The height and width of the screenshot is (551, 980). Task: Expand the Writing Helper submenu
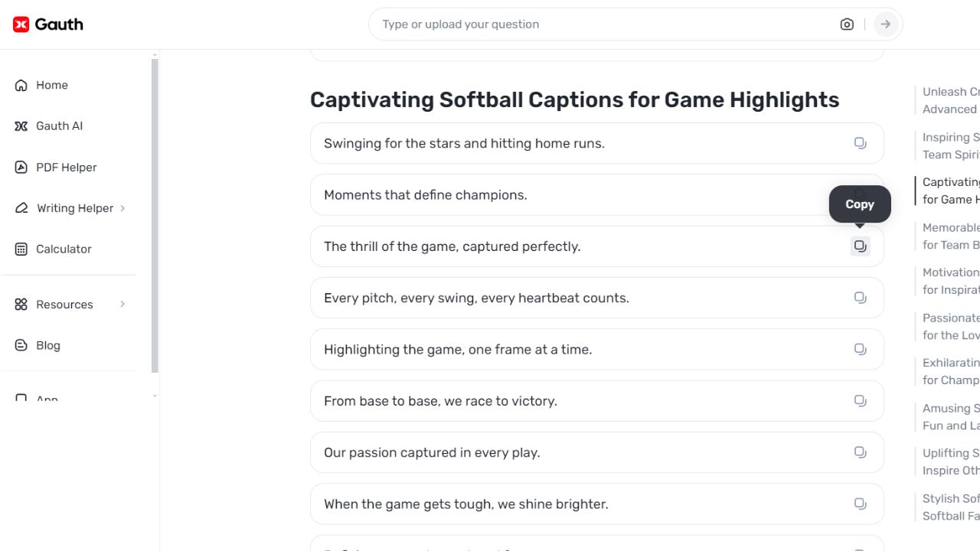pos(122,208)
